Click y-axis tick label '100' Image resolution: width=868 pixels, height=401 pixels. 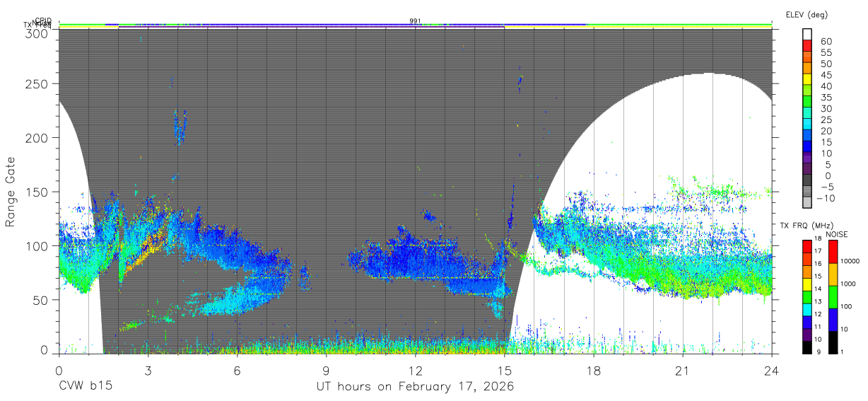coord(37,245)
